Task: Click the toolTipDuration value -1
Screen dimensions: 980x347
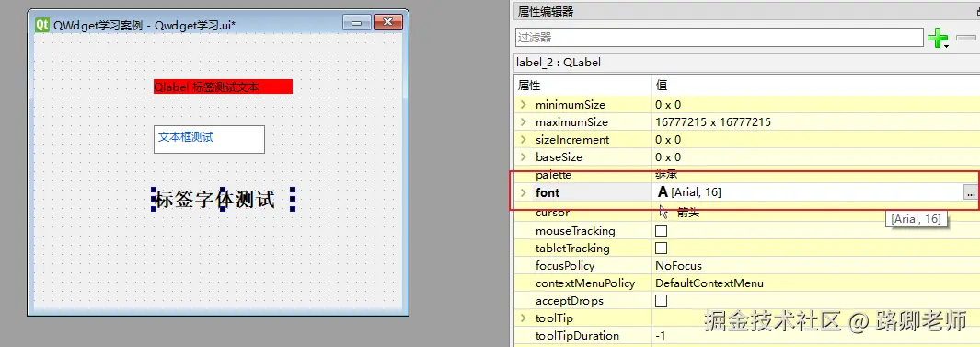Action: [x=661, y=336]
